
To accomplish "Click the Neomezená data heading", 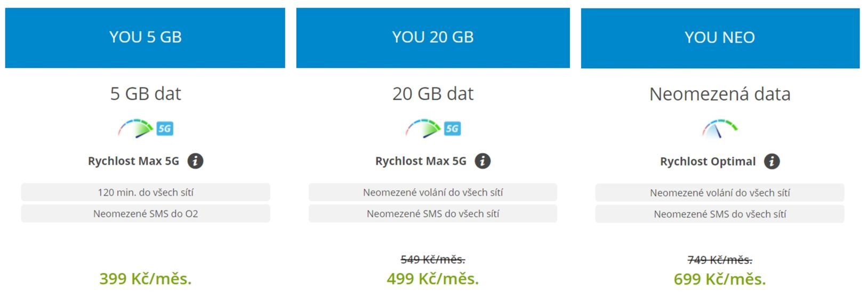I will click(x=720, y=94).
